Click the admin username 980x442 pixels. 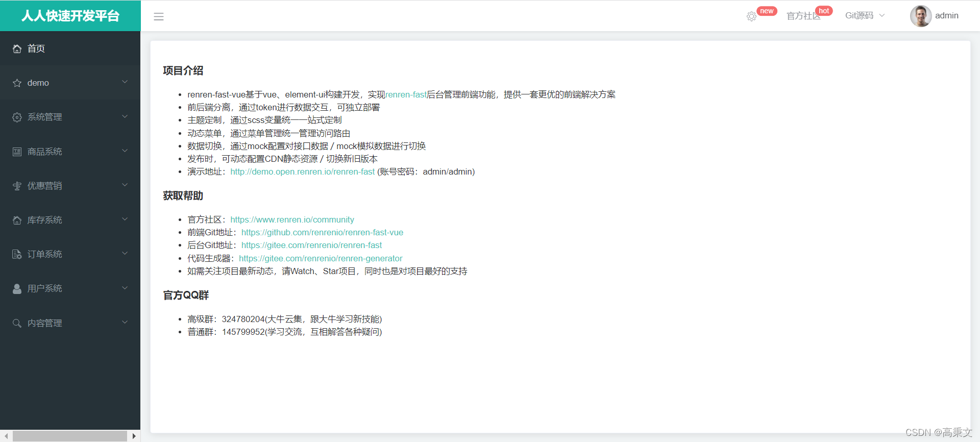click(x=947, y=15)
